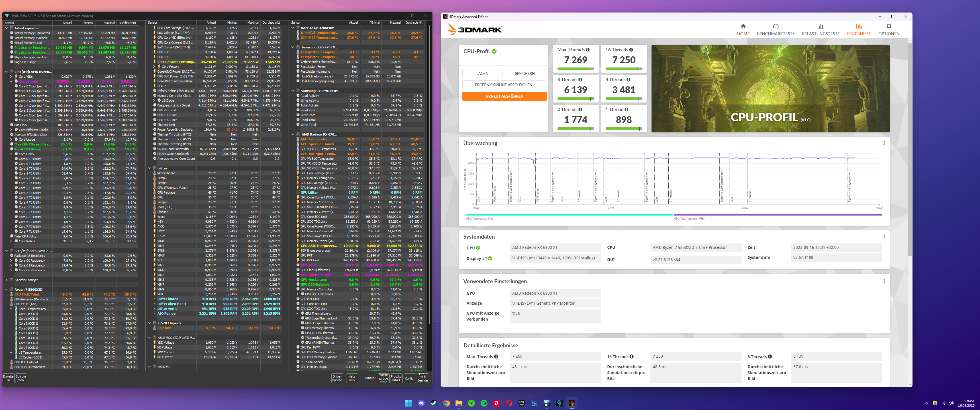Open the Optionen gear icon
Screen dimensions: 980x410
click(x=888, y=27)
